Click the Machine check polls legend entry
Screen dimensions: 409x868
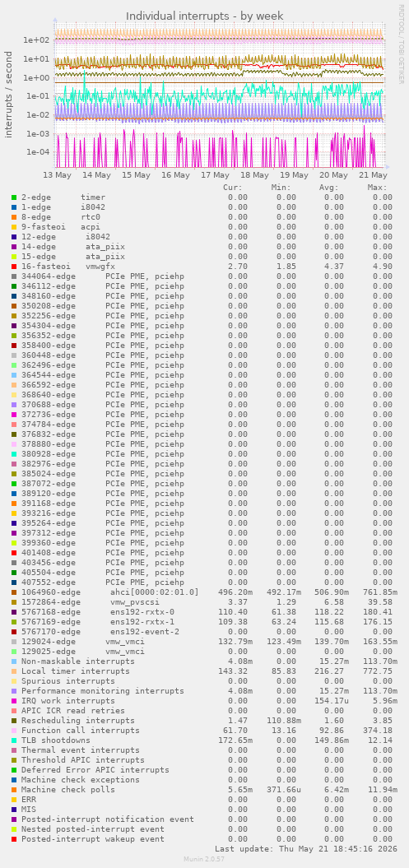(x=68, y=789)
